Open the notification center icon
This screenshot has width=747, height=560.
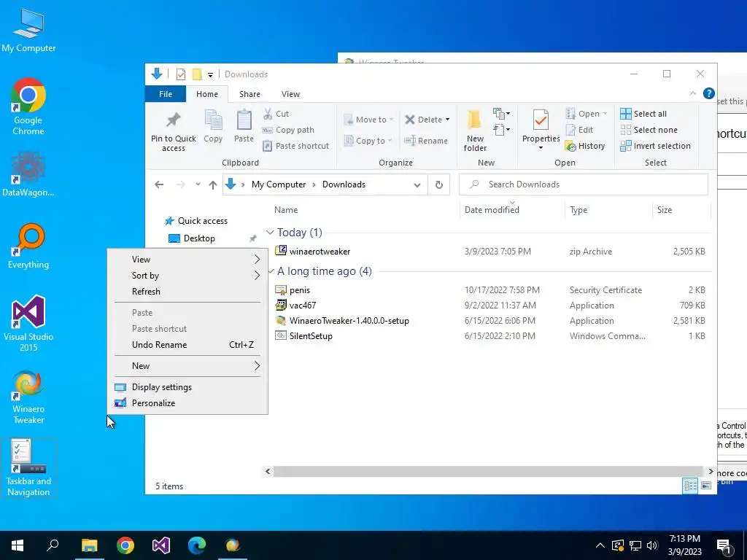(x=724, y=545)
